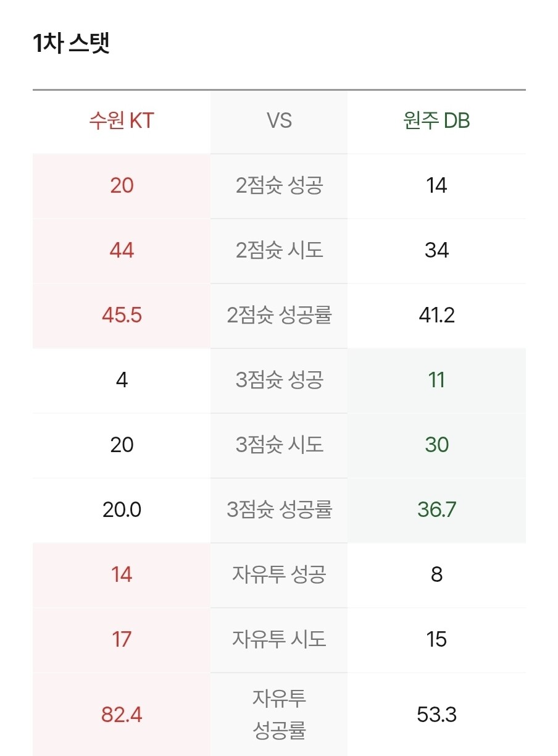Click the VS column header
The image size is (558, 756).
[x=279, y=120]
